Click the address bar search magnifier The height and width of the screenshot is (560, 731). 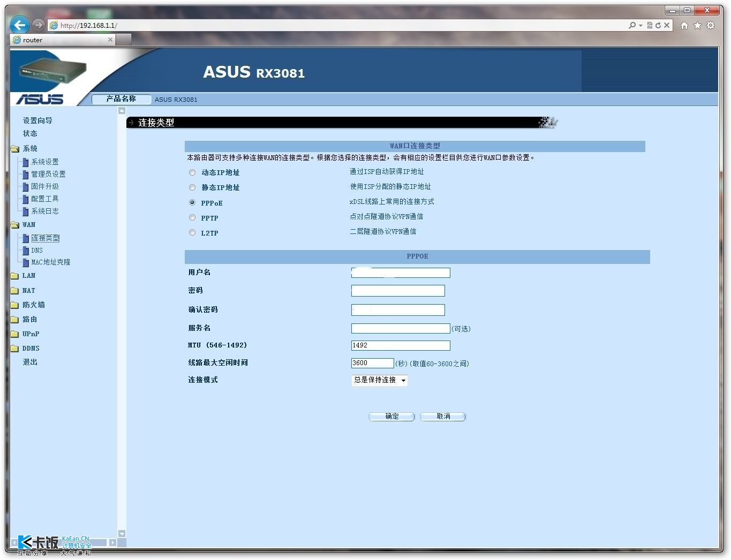632,25
